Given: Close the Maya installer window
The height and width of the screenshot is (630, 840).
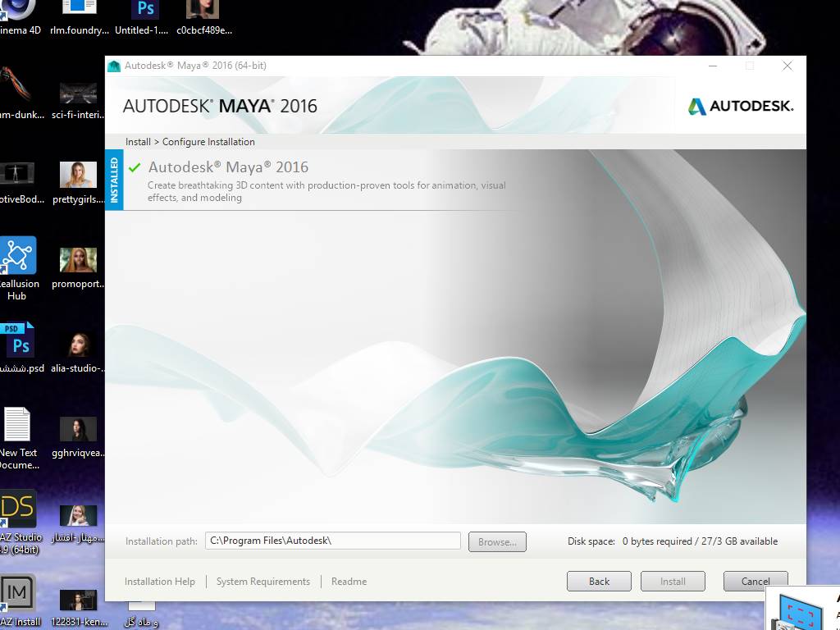Looking at the screenshot, I should 787,66.
